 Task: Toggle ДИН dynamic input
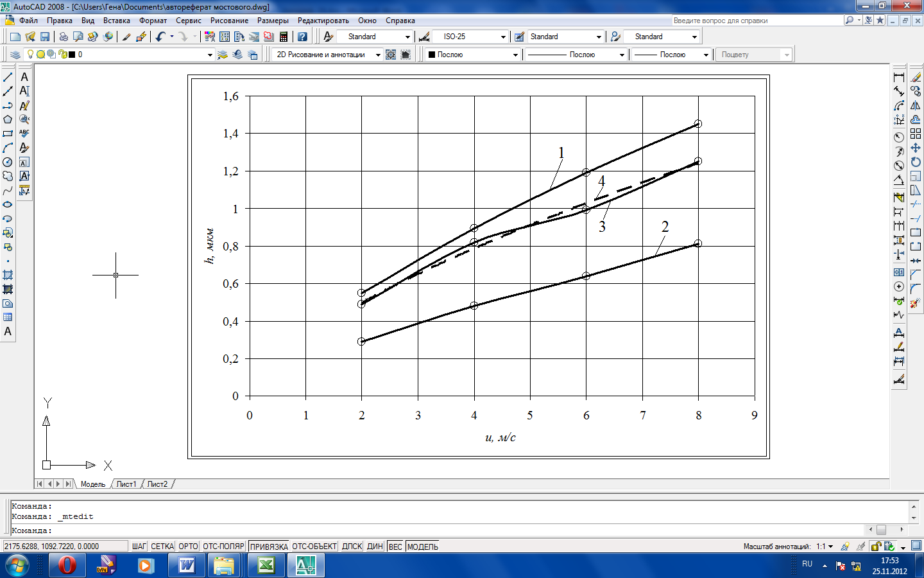click(375, 547)
